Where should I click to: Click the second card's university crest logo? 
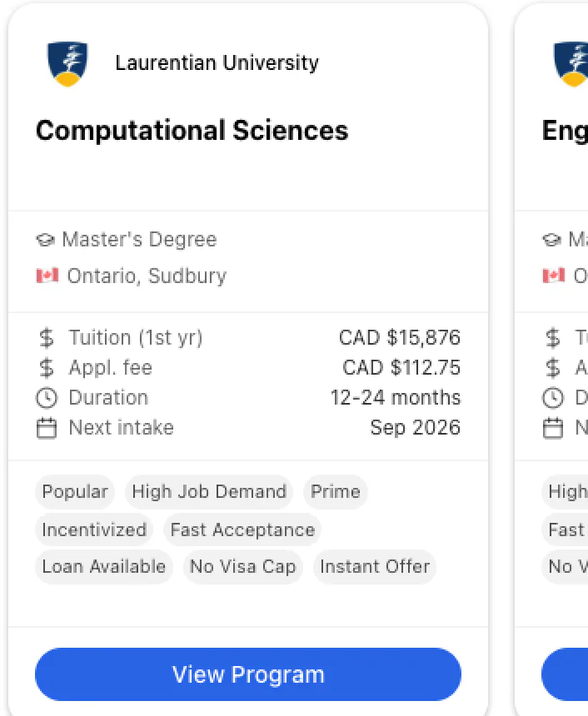point(571,63)
